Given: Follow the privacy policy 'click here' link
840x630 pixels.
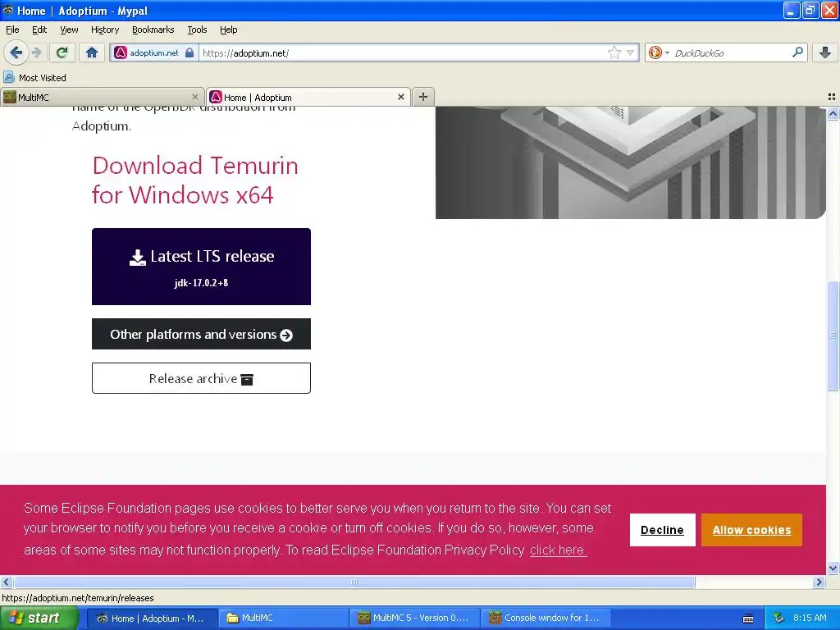Looking at the screenshot, I should tap(558, 550).
